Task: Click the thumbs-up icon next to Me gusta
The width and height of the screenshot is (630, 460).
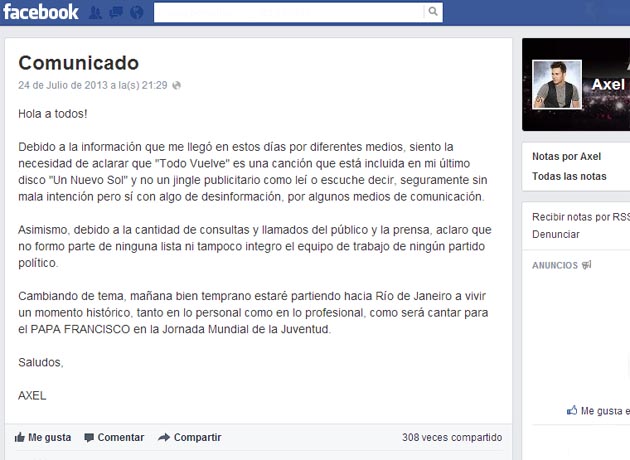Action: (x=19, y=437)
